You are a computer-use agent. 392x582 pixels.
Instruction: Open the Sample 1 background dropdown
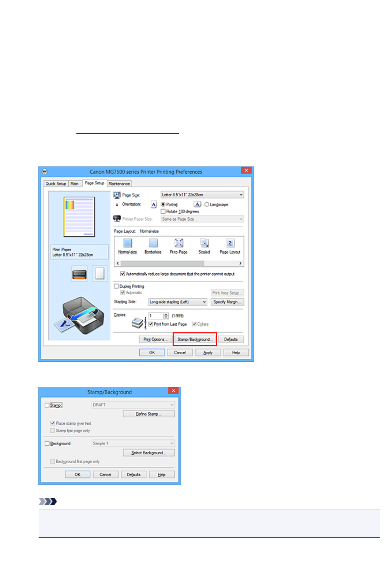(x=133, y=443)
